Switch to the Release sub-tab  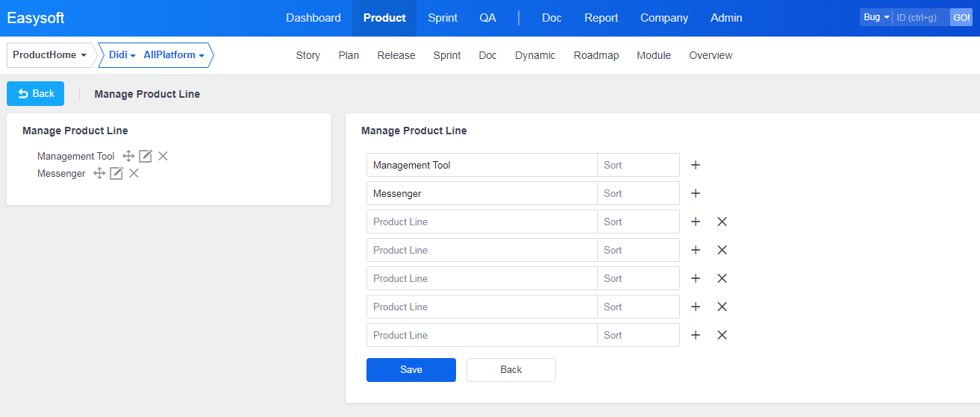396,55
